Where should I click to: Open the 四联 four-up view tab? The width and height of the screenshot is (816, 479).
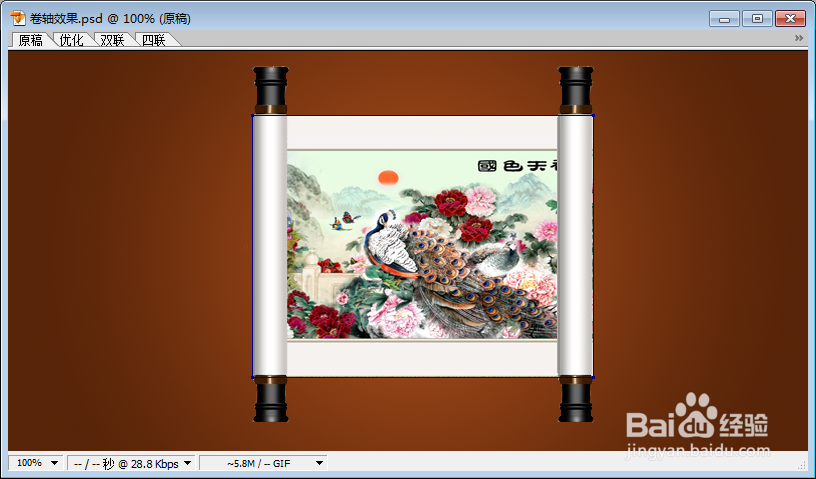click(154, 40)
